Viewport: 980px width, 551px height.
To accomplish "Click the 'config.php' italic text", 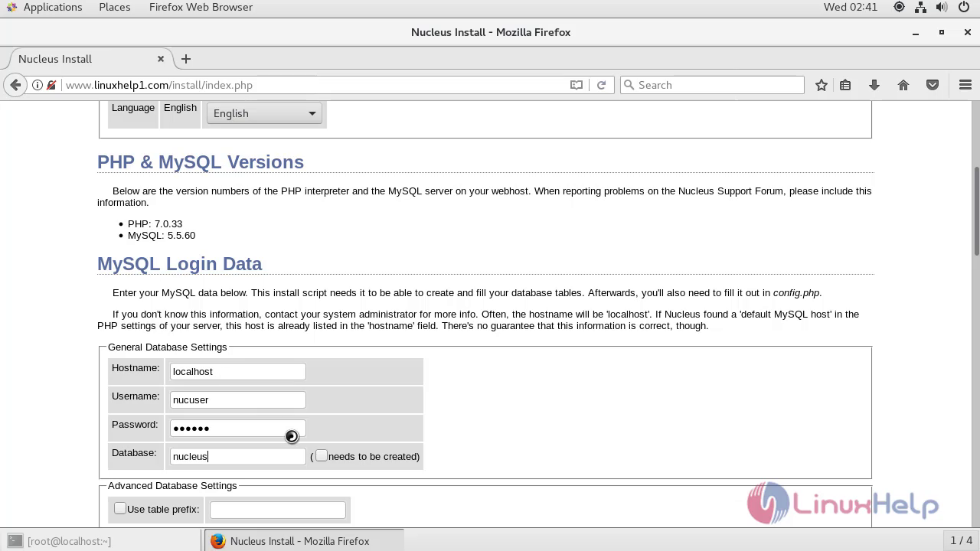I will pos(796,292).
